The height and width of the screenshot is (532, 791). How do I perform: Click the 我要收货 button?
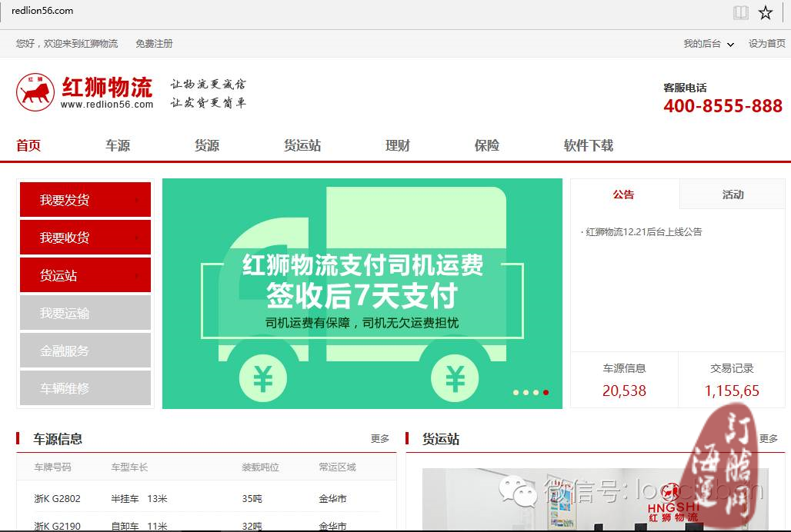point(85,238)
